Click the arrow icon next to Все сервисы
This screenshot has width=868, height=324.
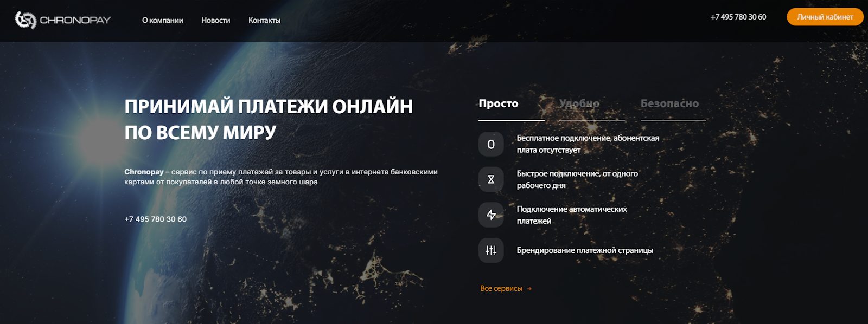tap(529, 289)
